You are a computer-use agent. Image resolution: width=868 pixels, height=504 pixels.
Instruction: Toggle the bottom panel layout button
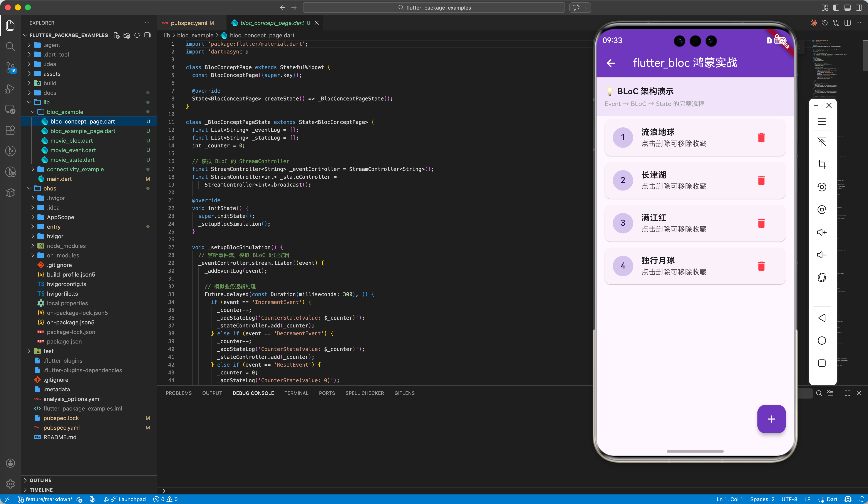point(848,8)
